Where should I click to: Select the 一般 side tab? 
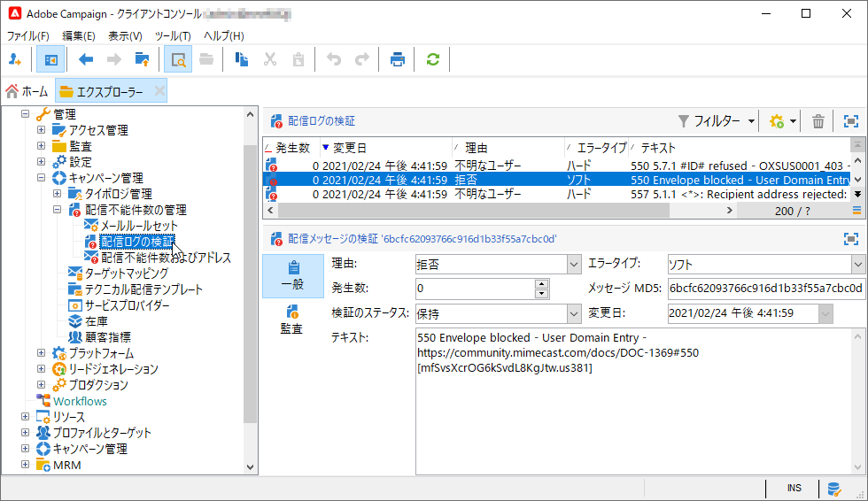[292, 276]
